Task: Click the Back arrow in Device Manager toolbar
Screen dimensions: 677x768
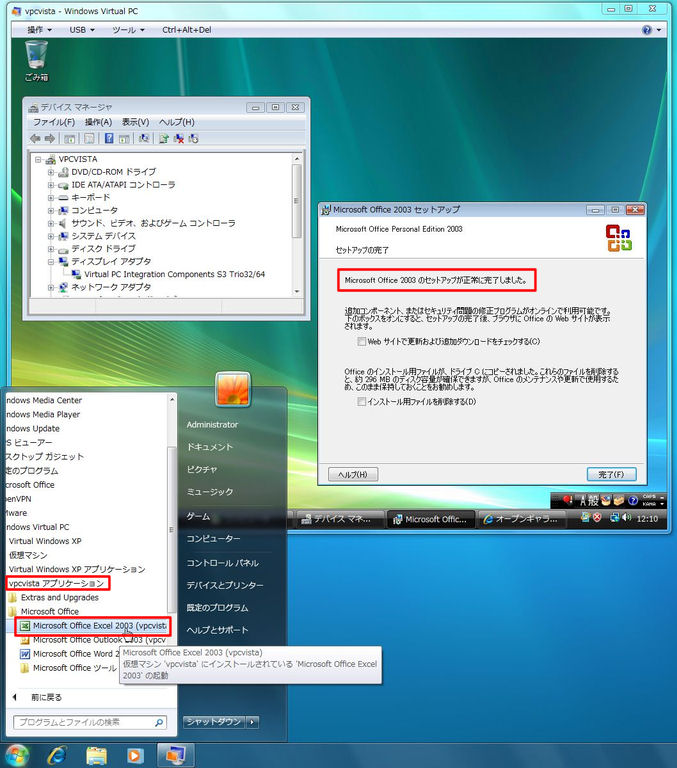Action: tap(35, 139)
